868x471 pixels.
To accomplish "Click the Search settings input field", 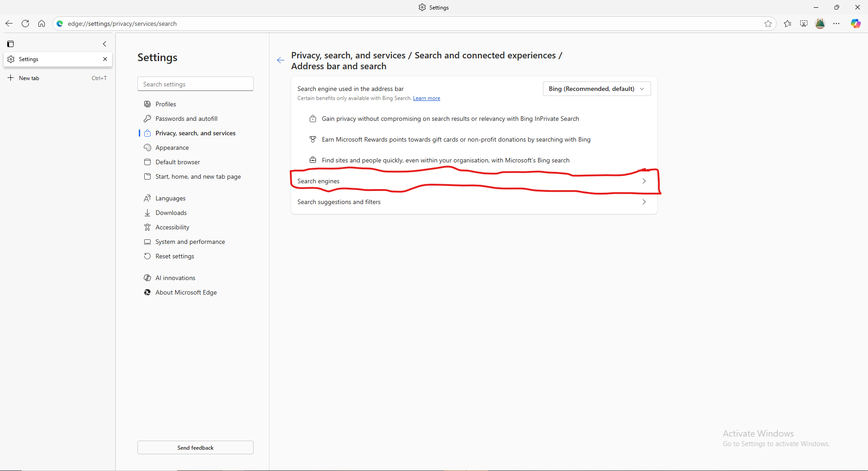I will point(195,84).
